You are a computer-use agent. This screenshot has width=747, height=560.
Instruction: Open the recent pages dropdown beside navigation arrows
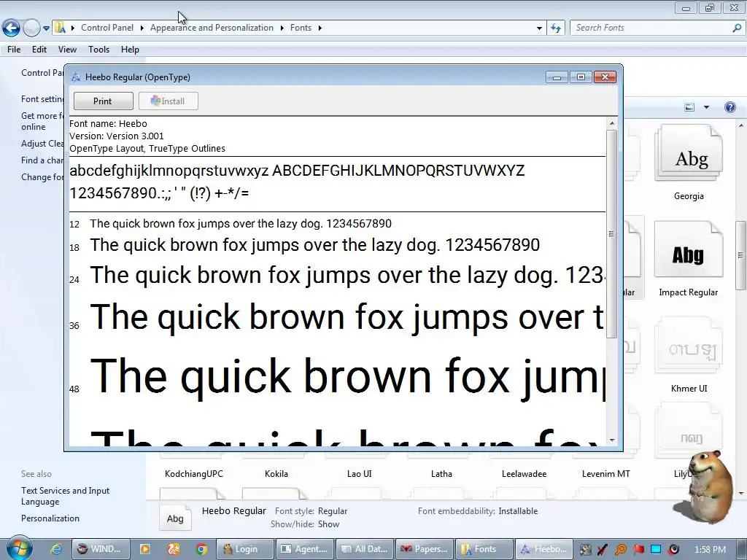pos(46,28)
